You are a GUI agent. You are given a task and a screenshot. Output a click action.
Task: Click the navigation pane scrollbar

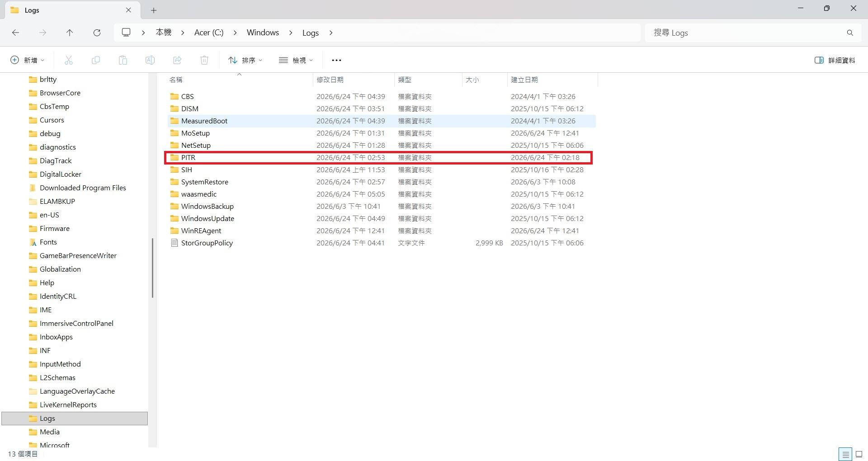click(153, 268)
